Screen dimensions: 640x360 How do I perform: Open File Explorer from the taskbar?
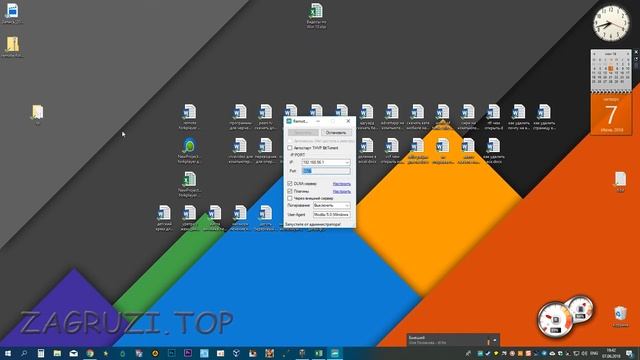(x=57, y=353)
